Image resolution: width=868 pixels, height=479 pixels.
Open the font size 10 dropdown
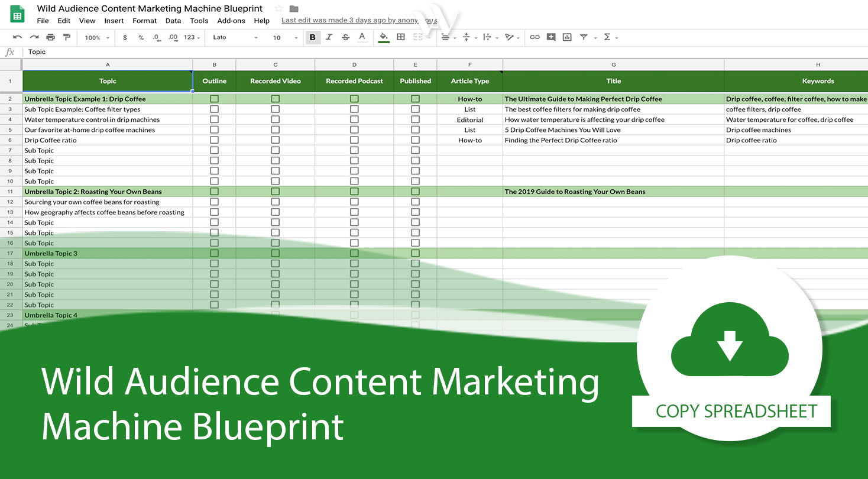(285, 37)
